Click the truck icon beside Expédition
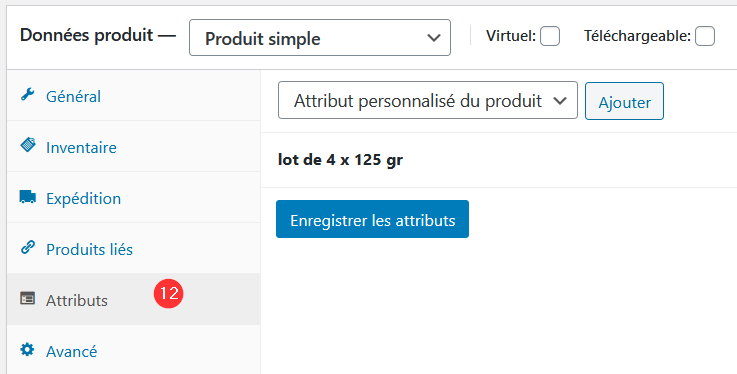Viewport: 737px width, 374px height. [27, 197]
